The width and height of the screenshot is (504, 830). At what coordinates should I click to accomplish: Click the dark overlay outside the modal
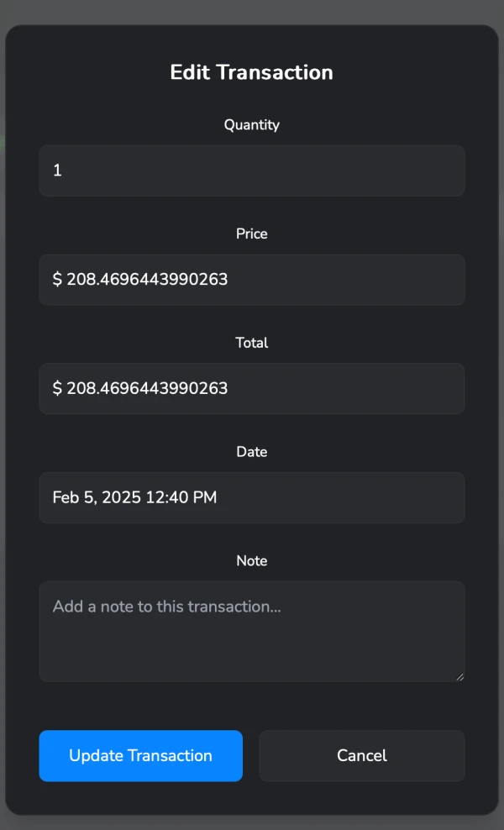click(x=252, y=10)
